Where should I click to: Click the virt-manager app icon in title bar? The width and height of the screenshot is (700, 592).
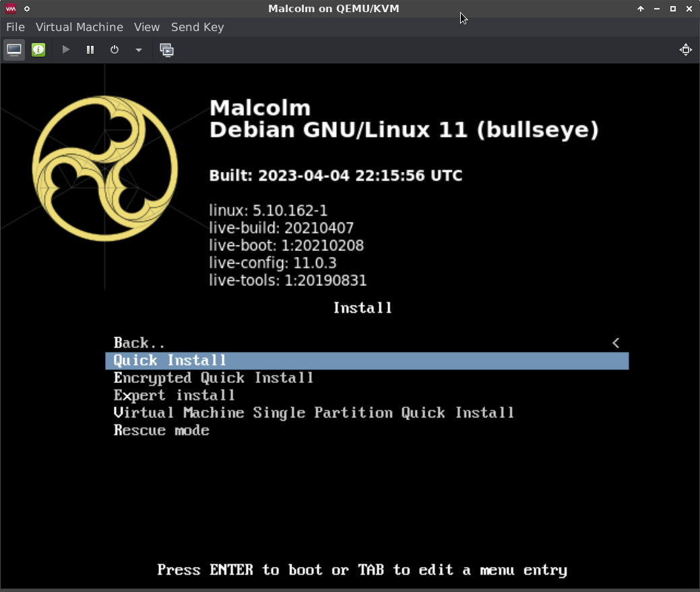tap(11, 9)
